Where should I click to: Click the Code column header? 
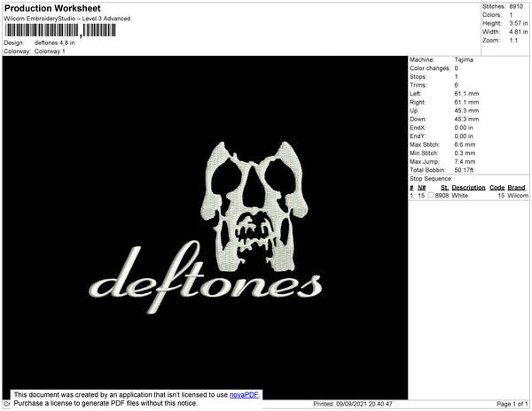pos(497,188)
